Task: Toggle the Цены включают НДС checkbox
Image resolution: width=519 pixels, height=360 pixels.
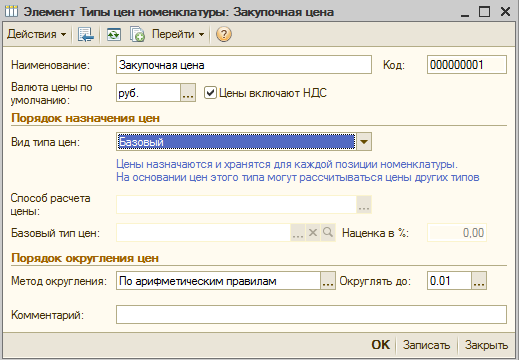Action: 210,93
